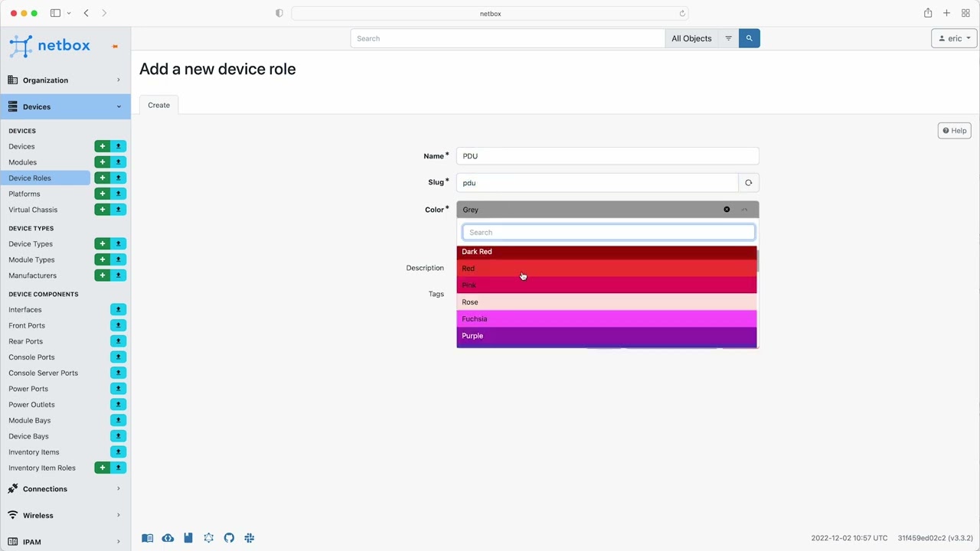Go to Front Ports in sidebar

click(x=27, y=325)
